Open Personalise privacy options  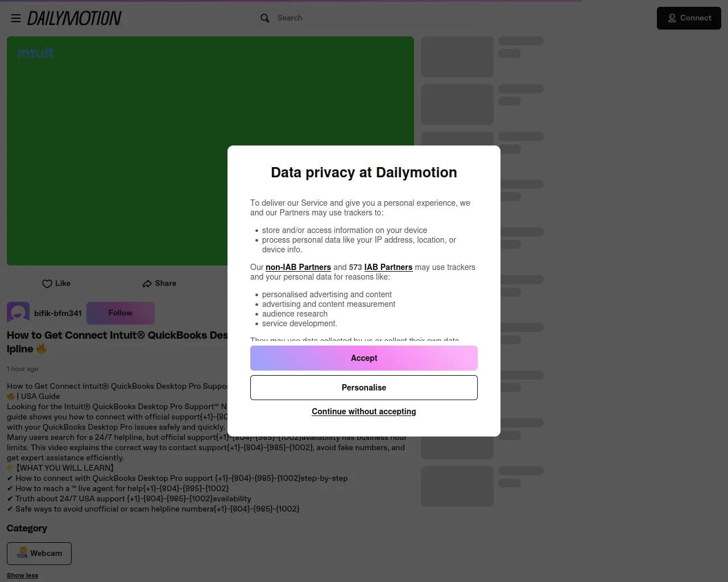tap(364, 388)
